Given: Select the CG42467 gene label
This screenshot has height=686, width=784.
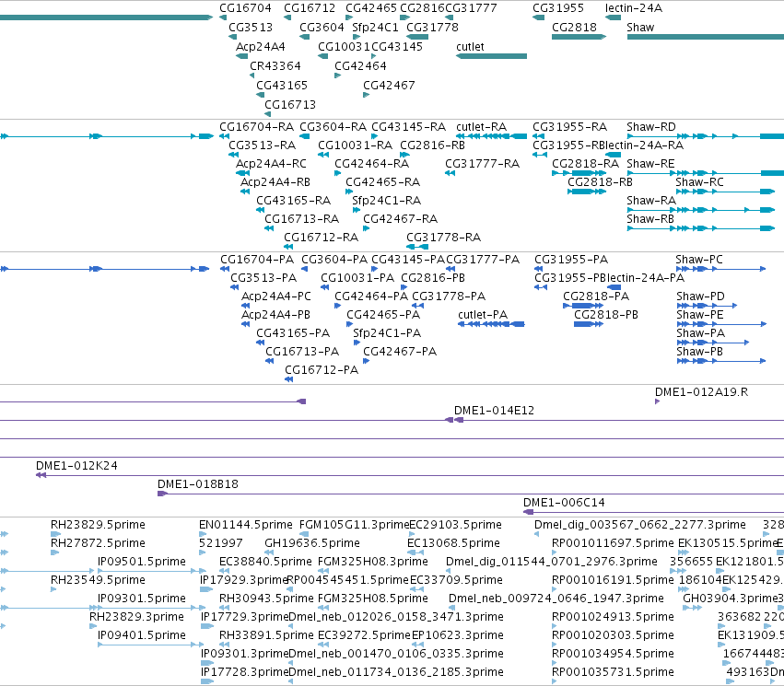Looking at the screenshot, I should coord(389,86).
